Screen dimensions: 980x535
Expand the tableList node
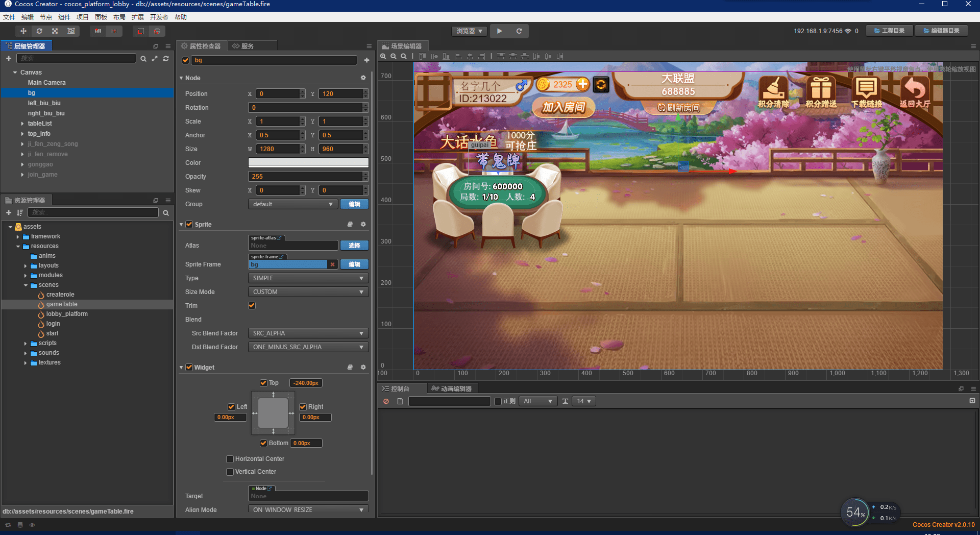(22, 124)
